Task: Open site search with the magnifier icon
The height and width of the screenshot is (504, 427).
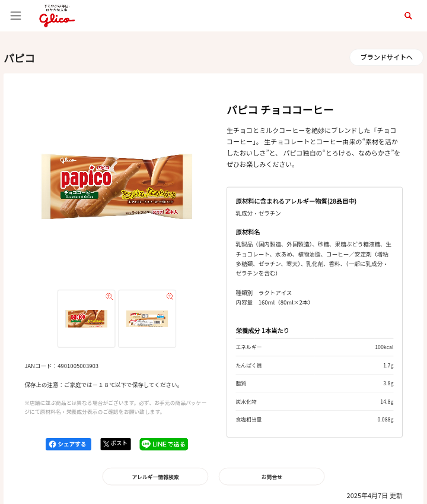Action: (408, 16)
